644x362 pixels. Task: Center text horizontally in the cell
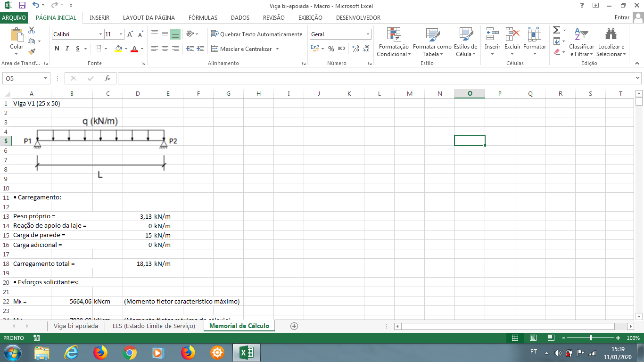[x=165, y=49]
